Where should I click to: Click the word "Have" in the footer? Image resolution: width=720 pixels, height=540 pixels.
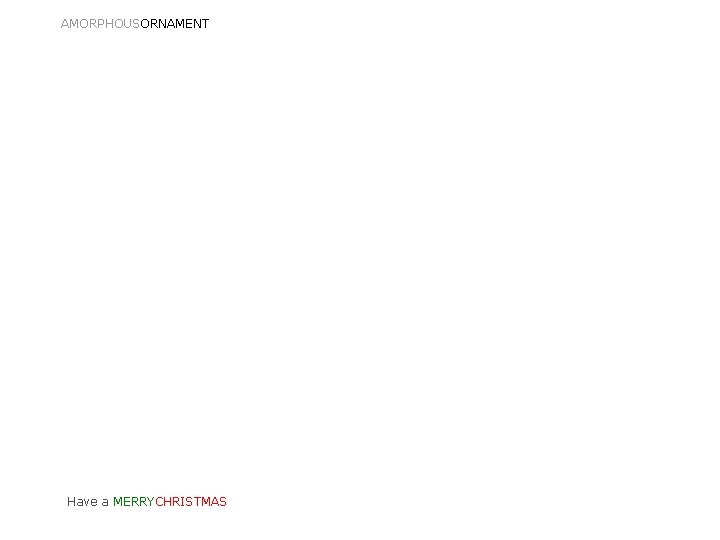[x=82, y=501]
